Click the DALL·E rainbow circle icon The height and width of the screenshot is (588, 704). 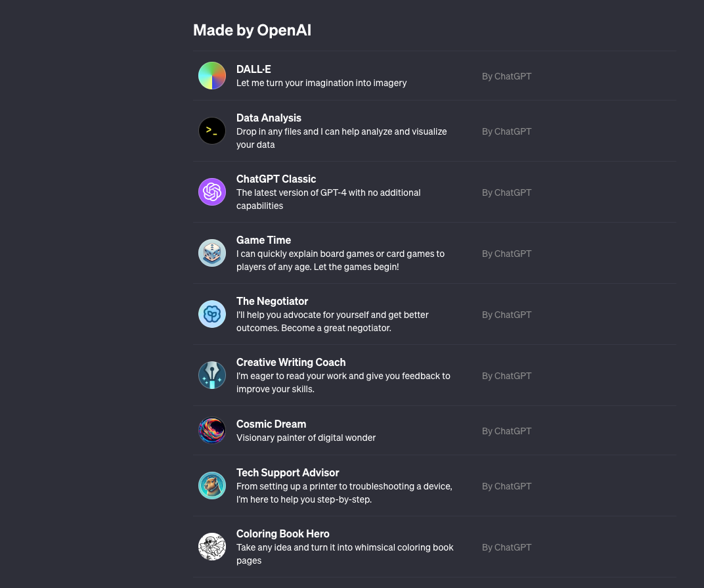click(x=212, y=76)
